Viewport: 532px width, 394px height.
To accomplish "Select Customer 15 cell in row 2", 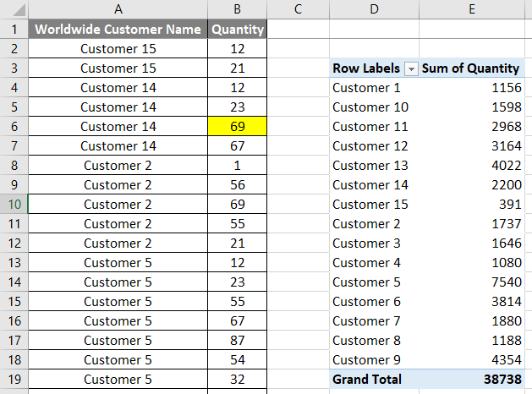I will click(118, 49).
